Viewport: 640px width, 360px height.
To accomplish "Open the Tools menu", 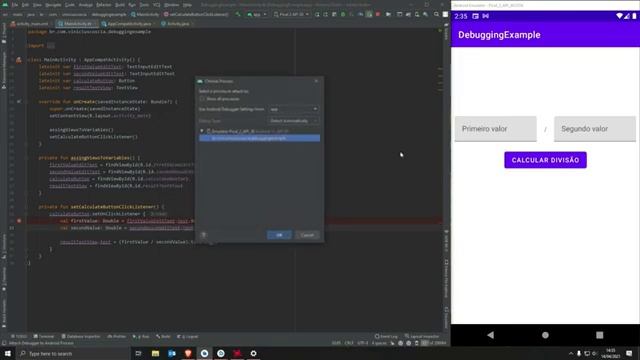I will tap(144, 5).
